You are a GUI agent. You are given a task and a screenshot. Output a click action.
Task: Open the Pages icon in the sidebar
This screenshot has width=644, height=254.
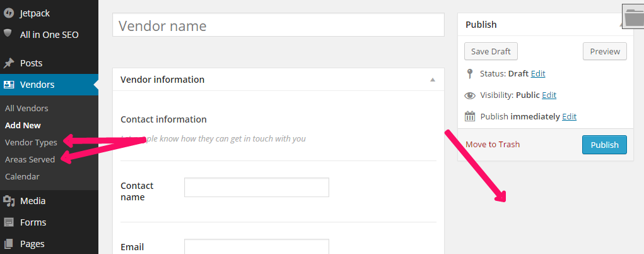[x=8, y=244]
